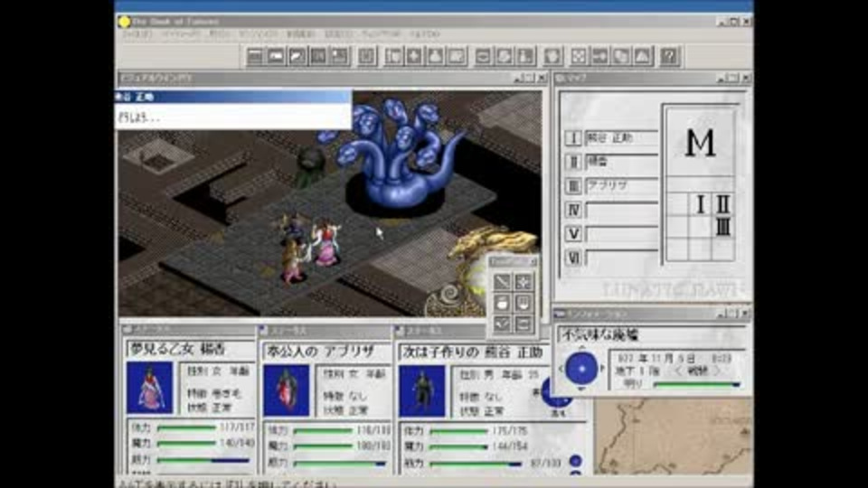Click the small blue orb beside 87/100

576,460
